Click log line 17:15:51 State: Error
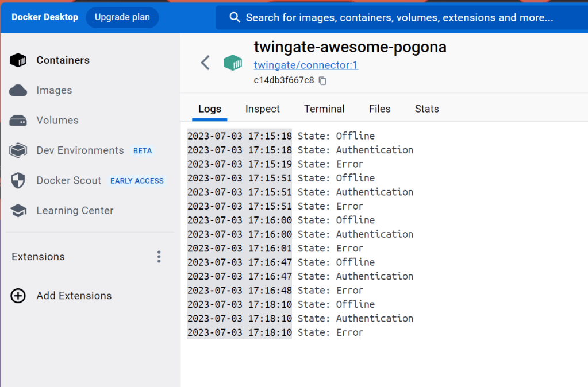 click(275, 206)
